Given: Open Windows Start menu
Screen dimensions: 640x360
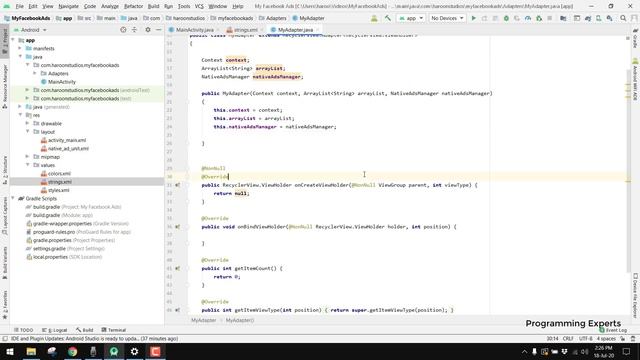Looking at the screenshot, I should pos(10,351).
